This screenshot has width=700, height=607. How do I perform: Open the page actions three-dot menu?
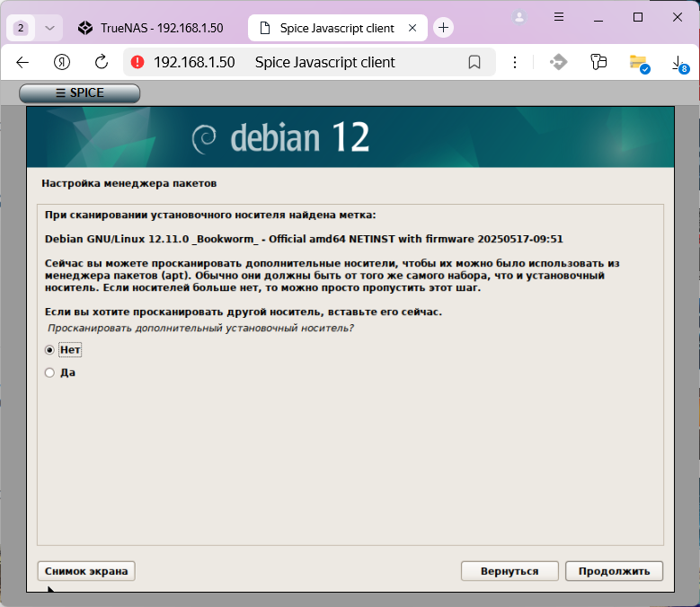[515, 63]
